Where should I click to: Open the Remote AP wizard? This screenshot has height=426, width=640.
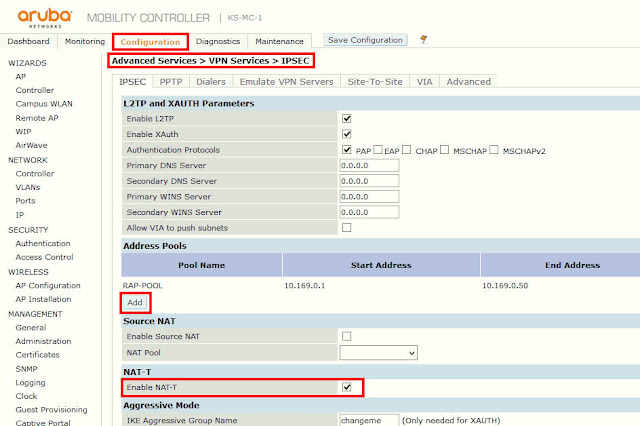pos(37,118)
